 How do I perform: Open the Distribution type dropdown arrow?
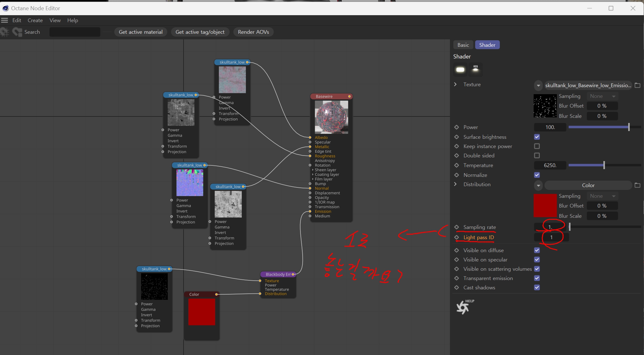tap(538, 186)
